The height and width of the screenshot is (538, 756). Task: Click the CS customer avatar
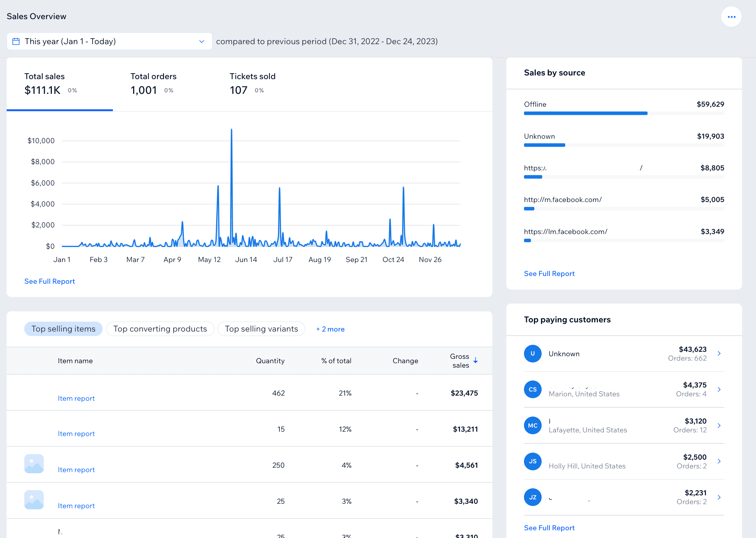(532, 389)
